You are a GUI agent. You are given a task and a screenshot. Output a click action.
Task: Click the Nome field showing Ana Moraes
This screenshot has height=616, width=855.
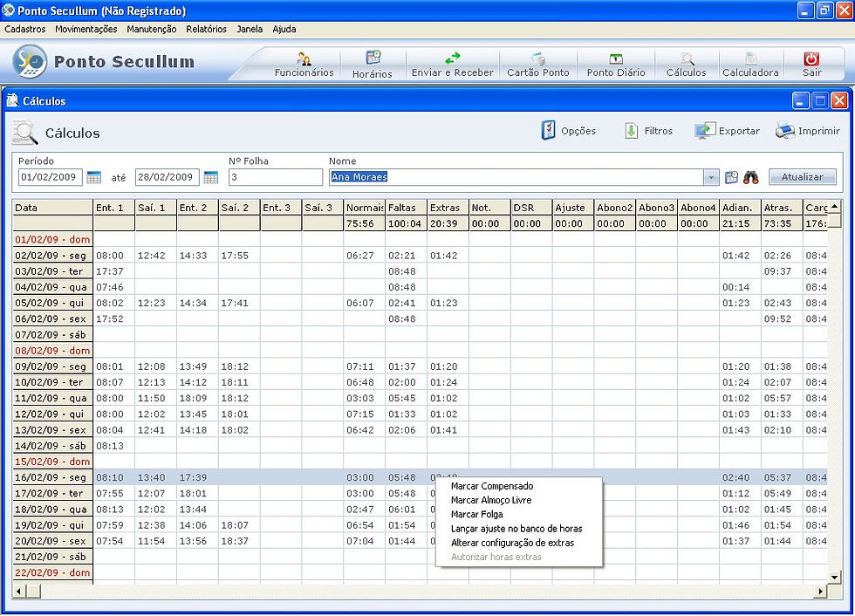click(516, 177)
